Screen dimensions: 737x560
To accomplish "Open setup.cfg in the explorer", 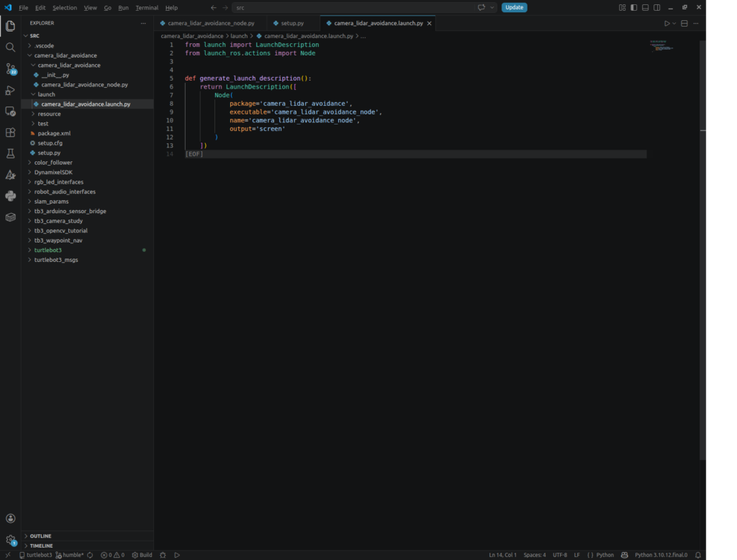I will [x=50, y=143].
